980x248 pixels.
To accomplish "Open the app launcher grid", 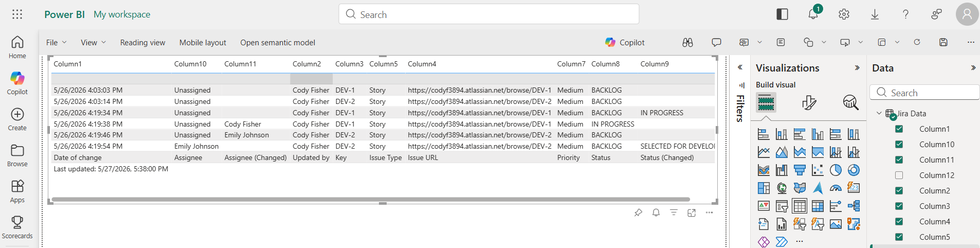I will tap(17, 14).
